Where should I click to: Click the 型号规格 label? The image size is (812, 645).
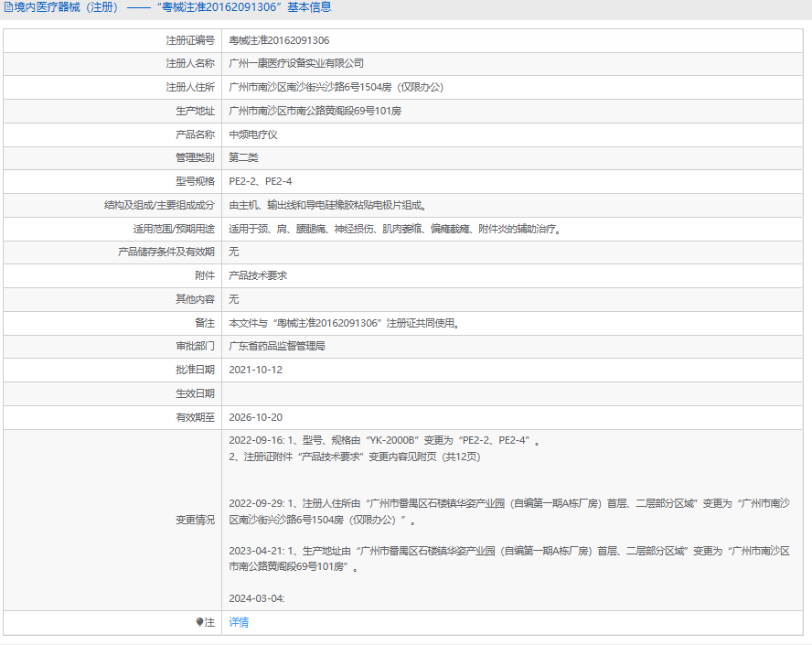click(195, 181)
